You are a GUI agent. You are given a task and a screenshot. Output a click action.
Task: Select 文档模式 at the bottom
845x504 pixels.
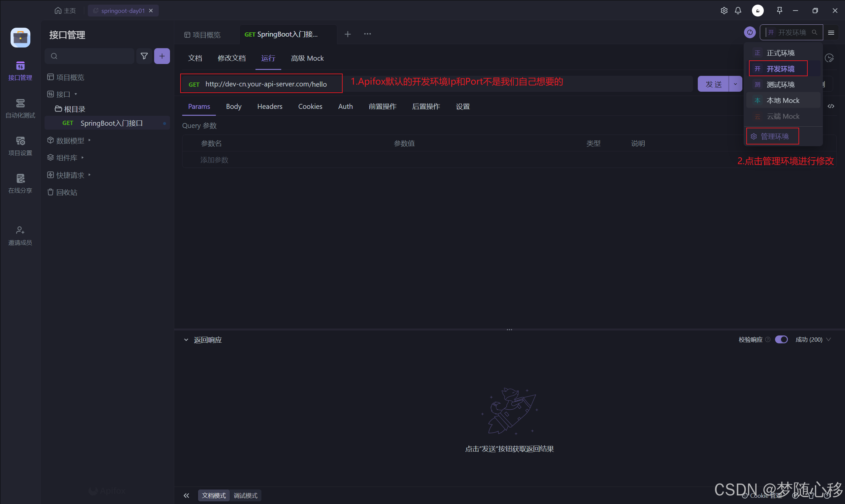coord(214,495)
